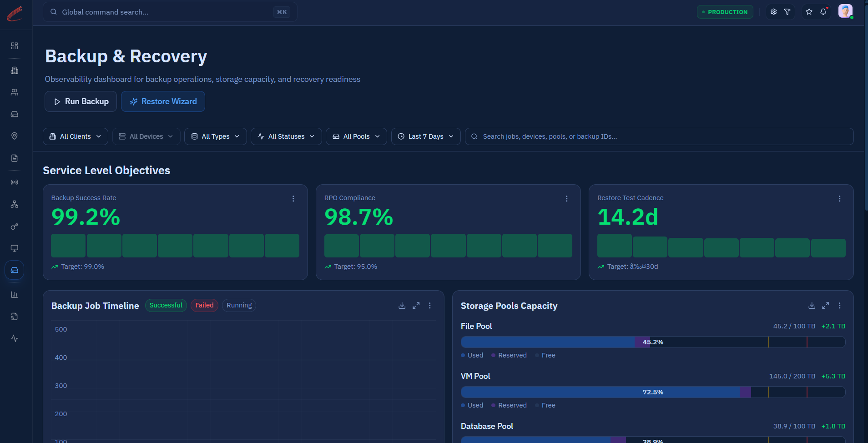Open Backup Success Rate card options menu

pyautogui.click(x=293, y=199)
